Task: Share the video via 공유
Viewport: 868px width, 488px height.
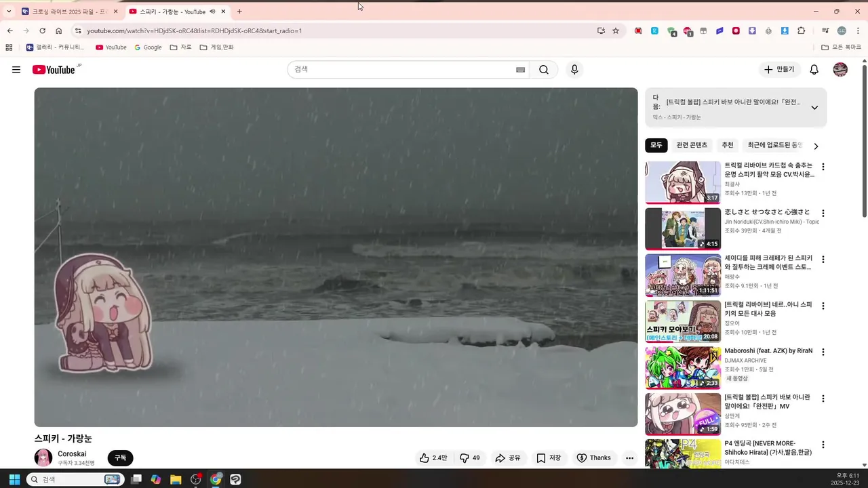Action: click(x=508, y=458)
